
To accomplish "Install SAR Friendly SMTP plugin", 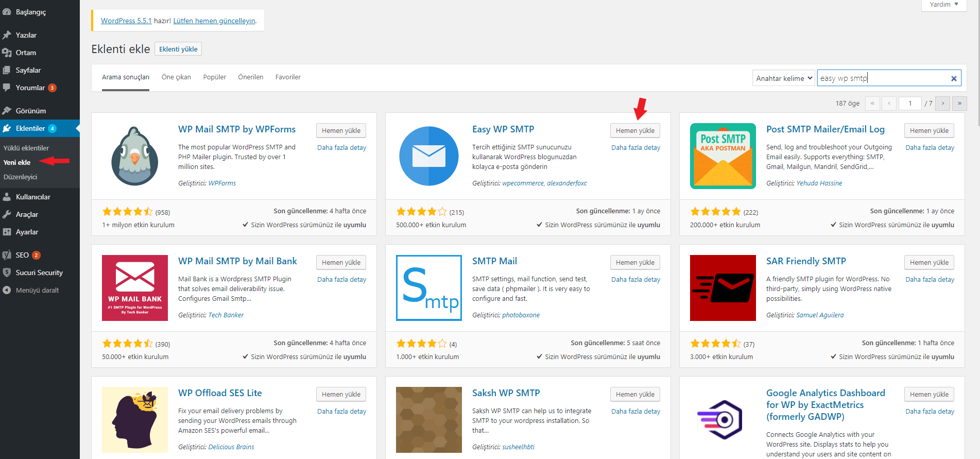I will click(x=929, y=263).
